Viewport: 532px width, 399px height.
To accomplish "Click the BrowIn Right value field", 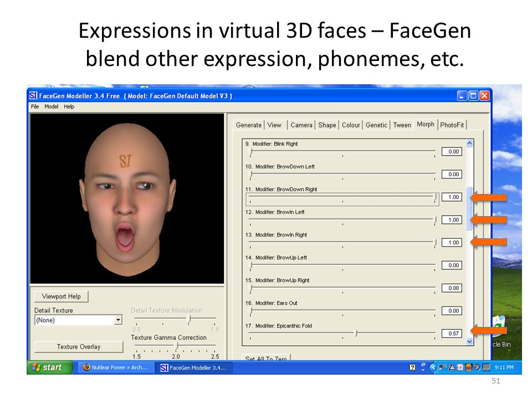I will pyautogui.click(x=452, y=243).
